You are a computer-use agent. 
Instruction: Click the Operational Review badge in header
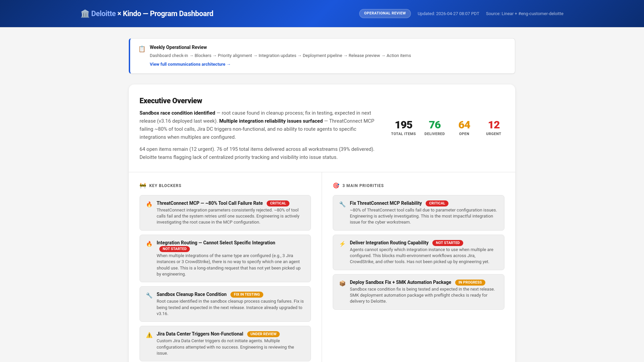(x=385, y=13)
